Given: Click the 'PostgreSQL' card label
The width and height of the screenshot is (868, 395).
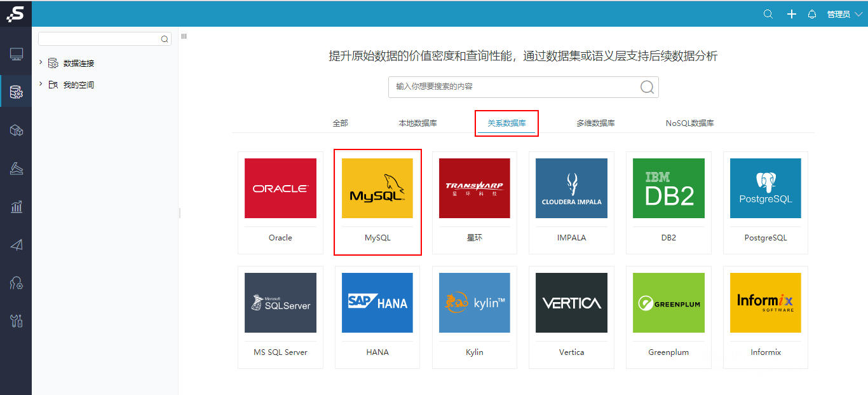Looking at the screenshot, I should pos(766,238).
